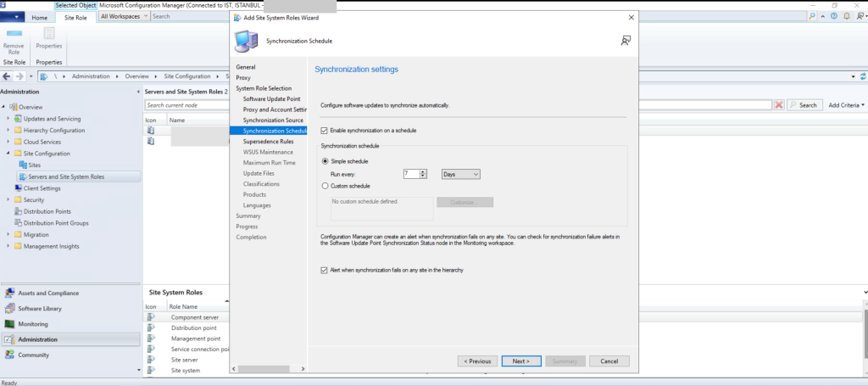Switch to the Home ribbon tab

[40, 17]
